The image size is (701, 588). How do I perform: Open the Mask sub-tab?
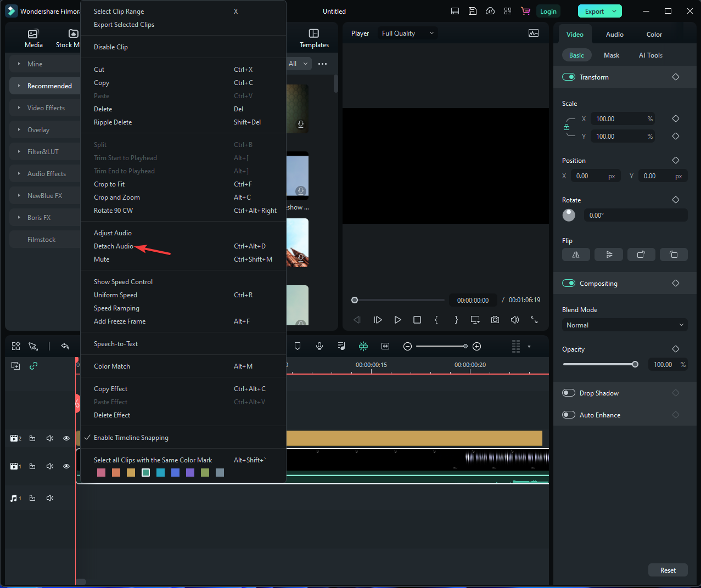[x=612, y=55]
